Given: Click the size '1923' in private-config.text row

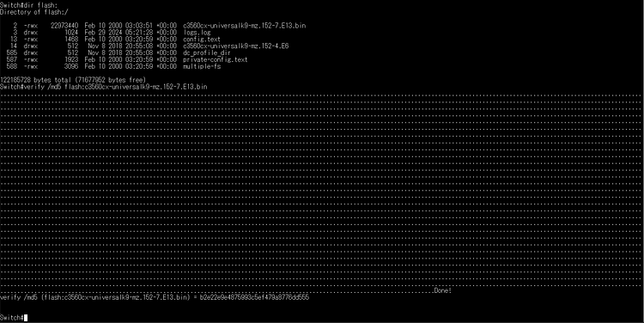Looking at the screenshot, I should tap(71, 59).
